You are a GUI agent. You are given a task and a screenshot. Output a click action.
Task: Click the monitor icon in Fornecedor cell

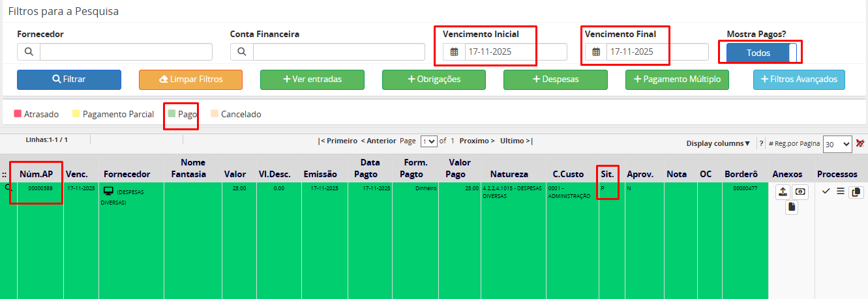[x=109, y=192]
